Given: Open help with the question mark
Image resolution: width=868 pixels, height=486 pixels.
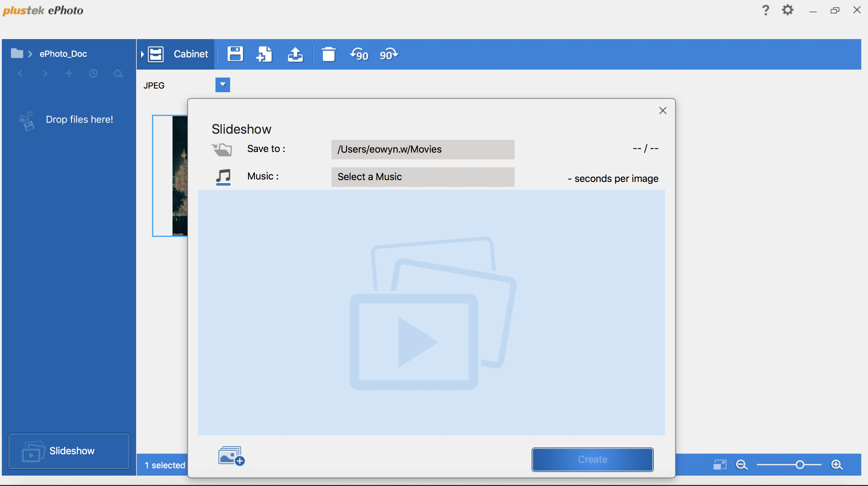Looking at the screenshot, I should tap(765, 10).
